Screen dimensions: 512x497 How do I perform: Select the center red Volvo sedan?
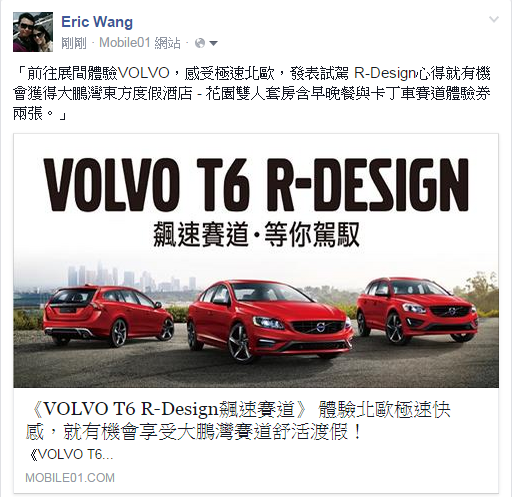[270, 322]
